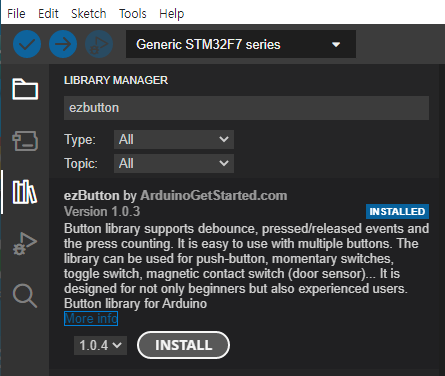Open the Boards Manager sidebar icon
This screenshot has height=376, width=445.
(x=25, y=141)
